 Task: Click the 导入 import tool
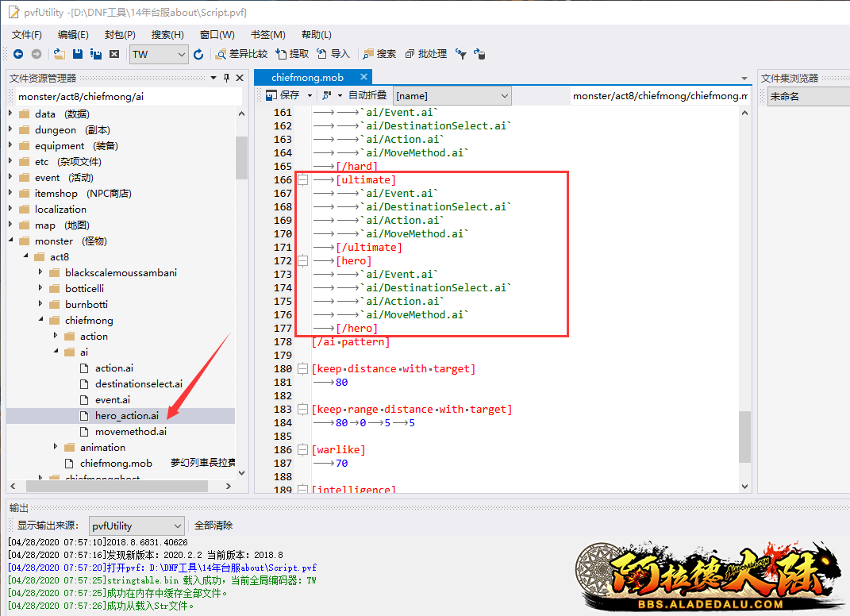click(333, 54)
